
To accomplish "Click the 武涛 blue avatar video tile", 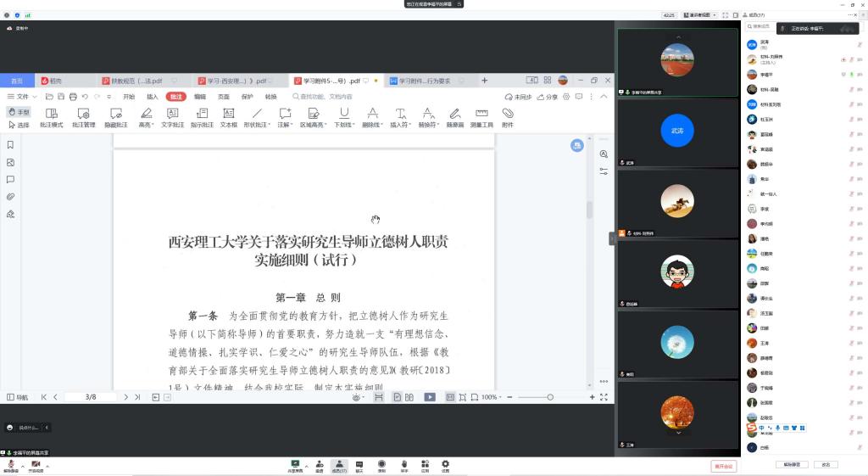I will coord(677,133).
